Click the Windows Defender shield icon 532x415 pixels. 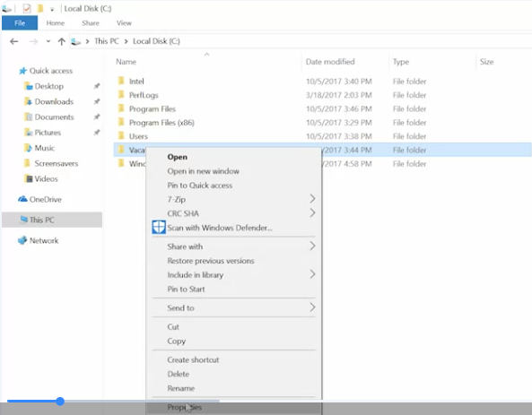(159, 228)
